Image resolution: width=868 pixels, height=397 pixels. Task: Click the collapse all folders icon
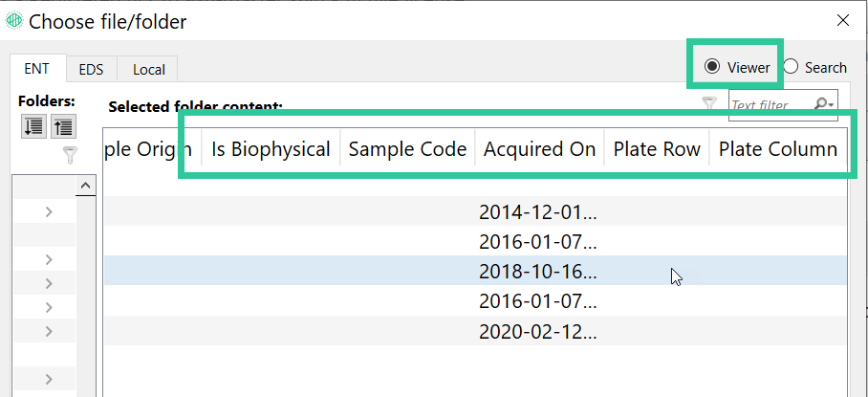tap(63, 127)
